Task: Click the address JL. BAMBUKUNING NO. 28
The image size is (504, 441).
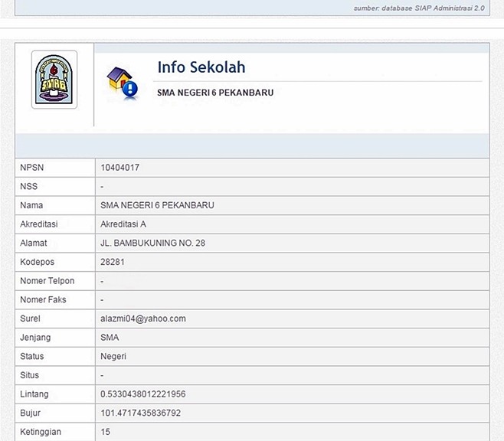Action: pos(152,243)
